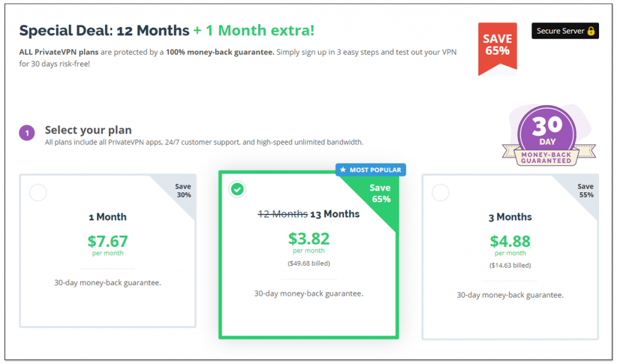Click the Select your plan heading
This screenshot has height=364, width=617.
[x=88, y=130]
